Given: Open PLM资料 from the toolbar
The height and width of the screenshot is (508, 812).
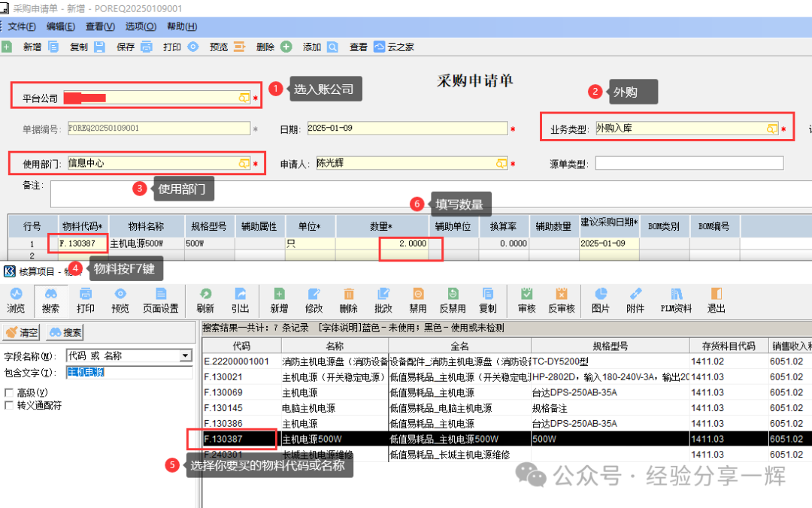Looking at the screenshot, I should click(676, 299).
